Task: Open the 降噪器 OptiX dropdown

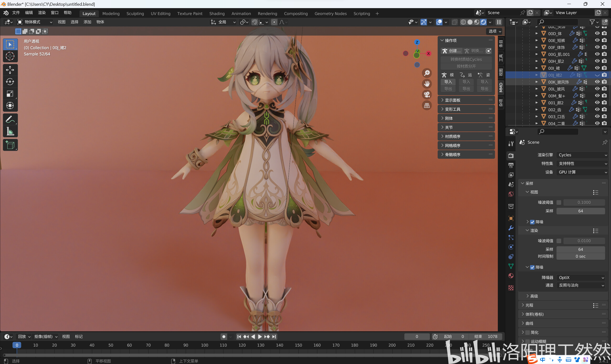Action: [581, 278]
